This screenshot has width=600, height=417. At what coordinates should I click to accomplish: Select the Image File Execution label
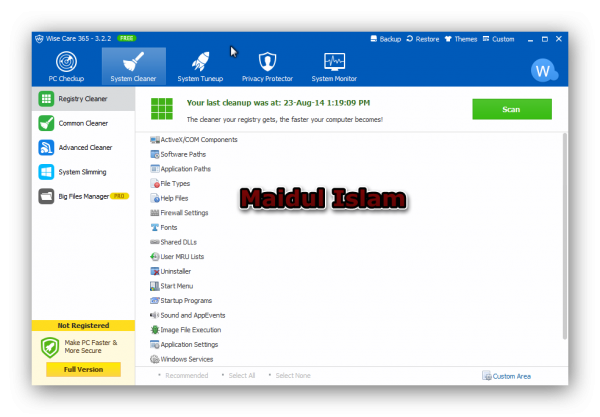[191, 330]
